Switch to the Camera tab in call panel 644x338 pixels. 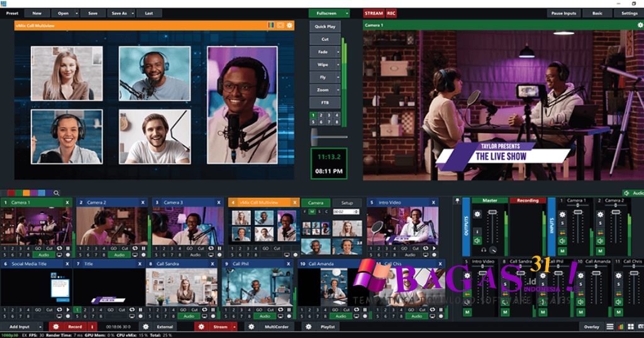click(x=316, y=203)
